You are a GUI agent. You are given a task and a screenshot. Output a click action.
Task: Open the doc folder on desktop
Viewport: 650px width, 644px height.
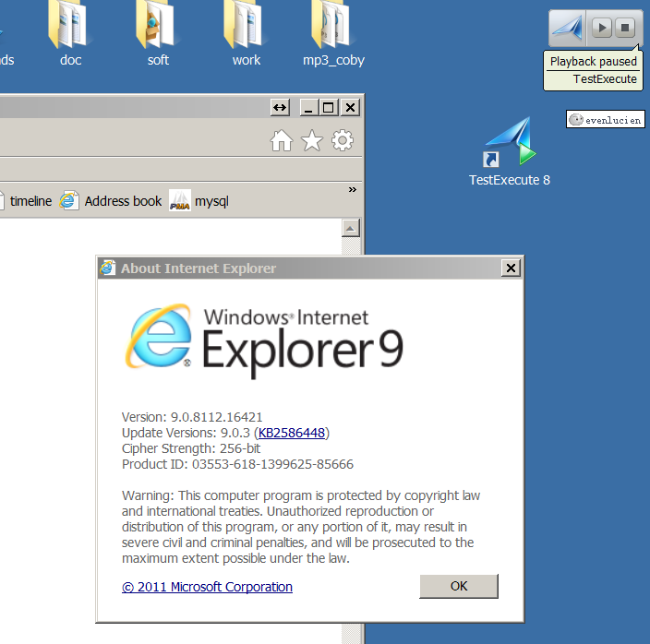(x=69, y=32)
